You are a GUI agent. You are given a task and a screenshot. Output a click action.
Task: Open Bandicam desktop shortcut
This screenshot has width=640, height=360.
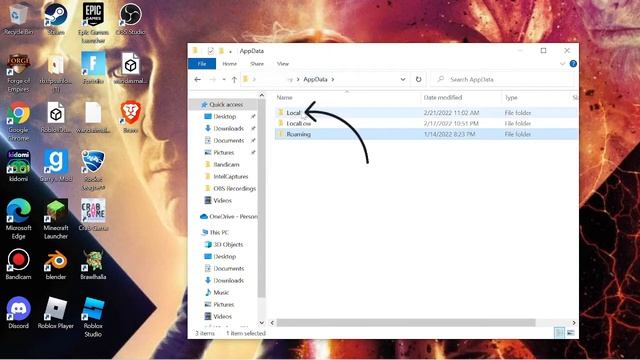click(x=18, y=264)
